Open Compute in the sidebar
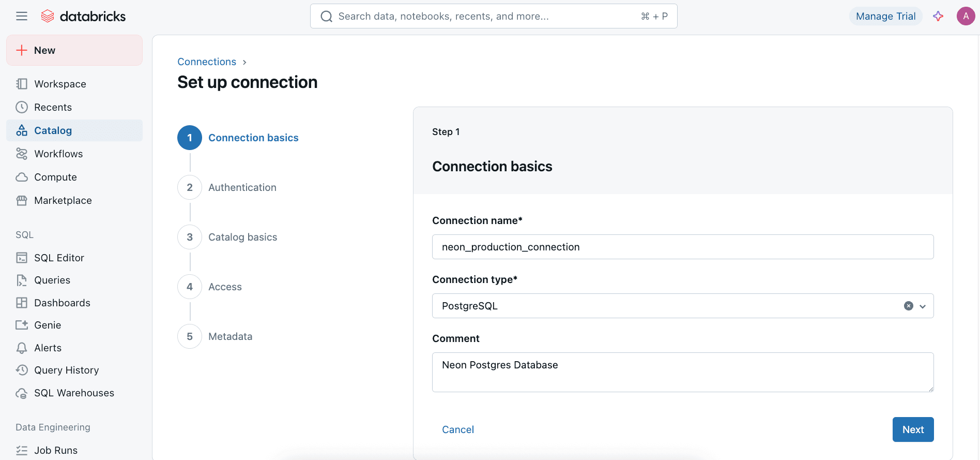 point(74,177)
